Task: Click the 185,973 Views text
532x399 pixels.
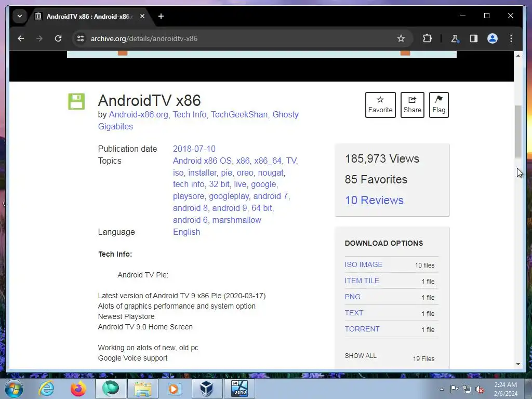Action: coord(382,159)
